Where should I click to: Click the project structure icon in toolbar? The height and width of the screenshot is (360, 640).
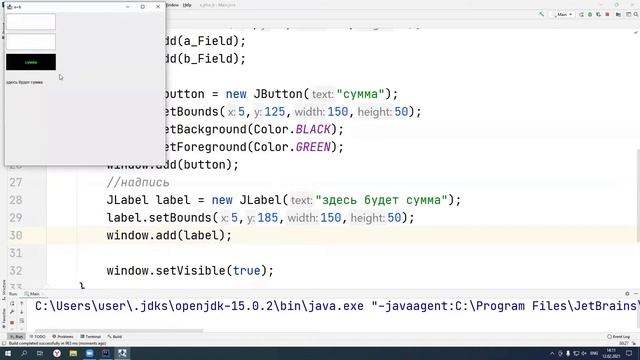618,14
